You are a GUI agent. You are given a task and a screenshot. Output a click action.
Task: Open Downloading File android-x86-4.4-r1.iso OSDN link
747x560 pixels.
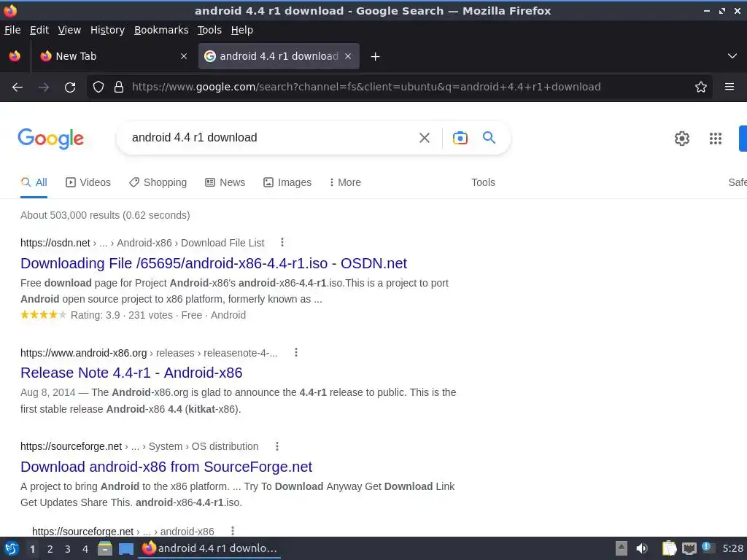click(214, 263)
